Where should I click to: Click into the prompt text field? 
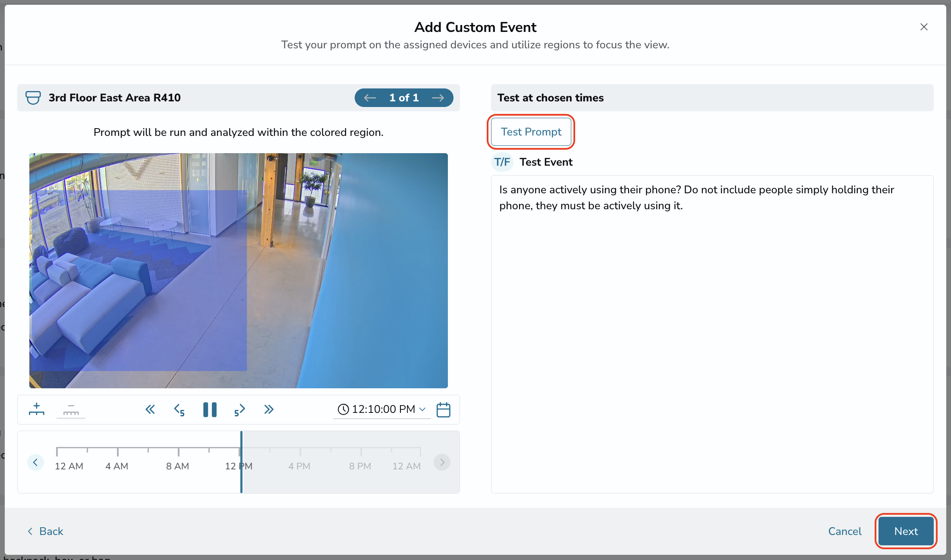tap(712, 334)
